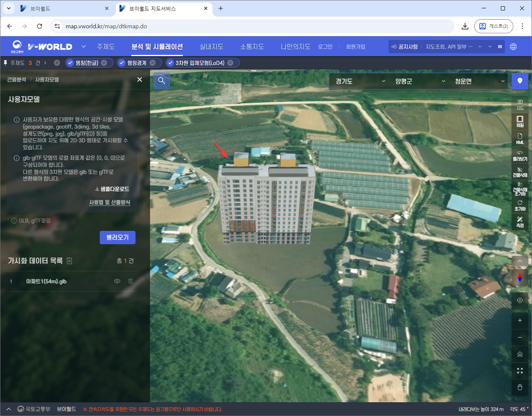Activate the 둘러보기 look-around tool
The height and width of the screenshot is (416, 532).
[520, 156]
